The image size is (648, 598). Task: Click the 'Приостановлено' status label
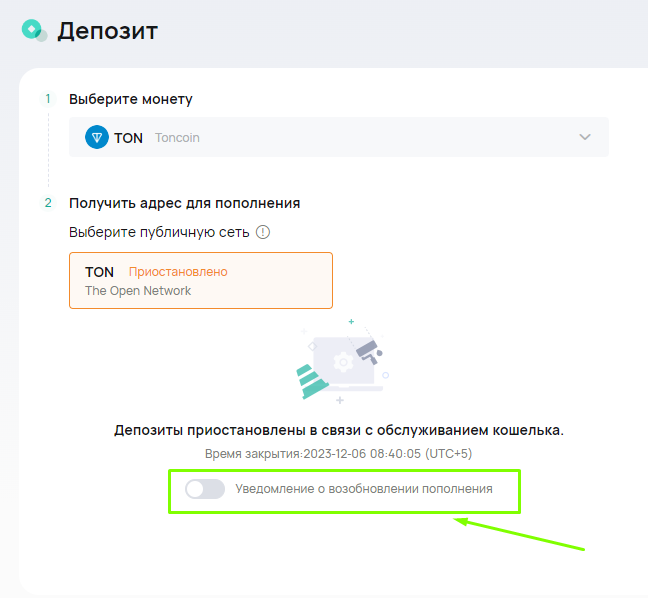click(178, 272)
